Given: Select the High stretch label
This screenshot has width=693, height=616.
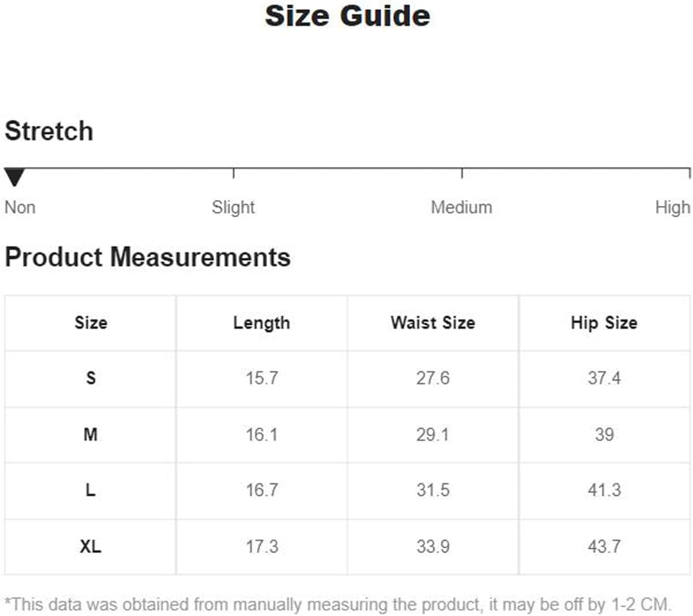Looking at the screenshot, I should coord(673,207).
